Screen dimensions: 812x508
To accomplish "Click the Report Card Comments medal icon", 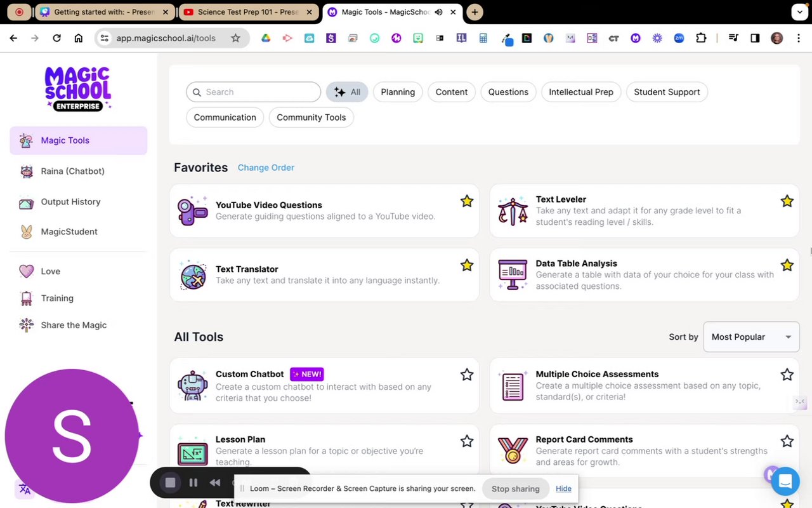I will tap(513, 451).
